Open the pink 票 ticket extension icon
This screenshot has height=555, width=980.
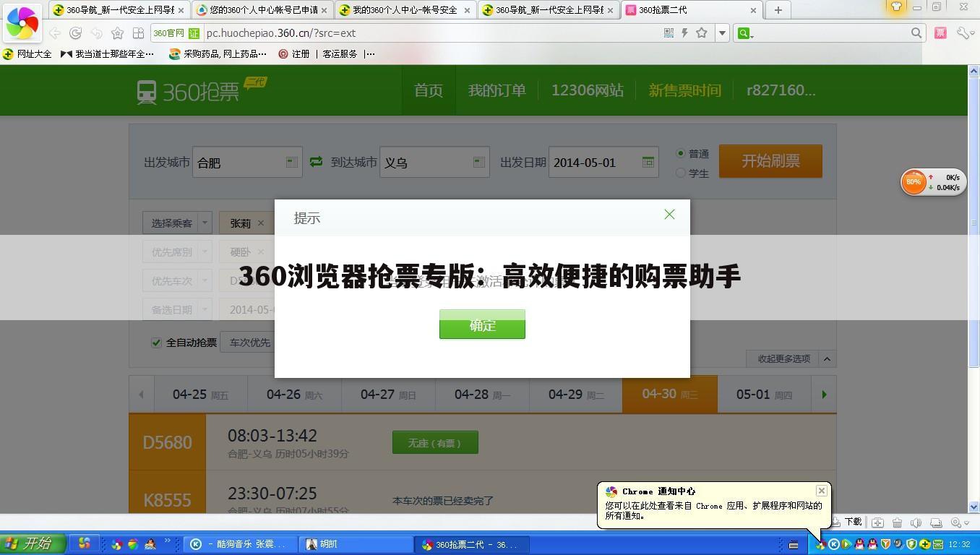(940, 33)
